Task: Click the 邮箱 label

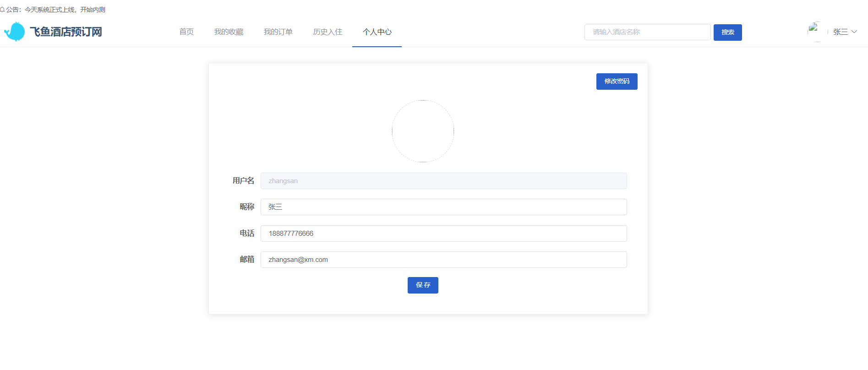Action: tap(247, 260)
